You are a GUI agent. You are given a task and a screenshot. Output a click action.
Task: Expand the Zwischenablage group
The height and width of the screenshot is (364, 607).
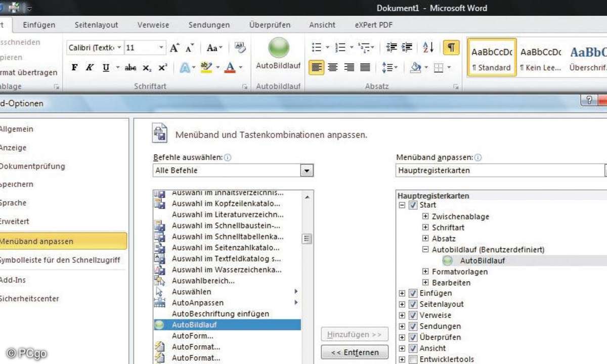point(425,216)
